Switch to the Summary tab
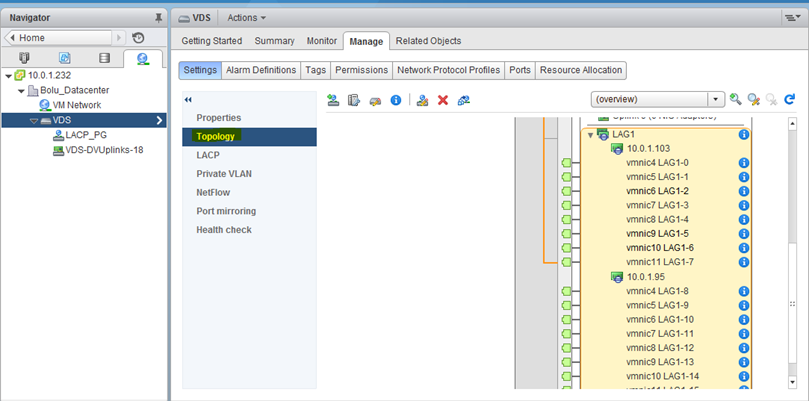 click(x=274, y=41)
